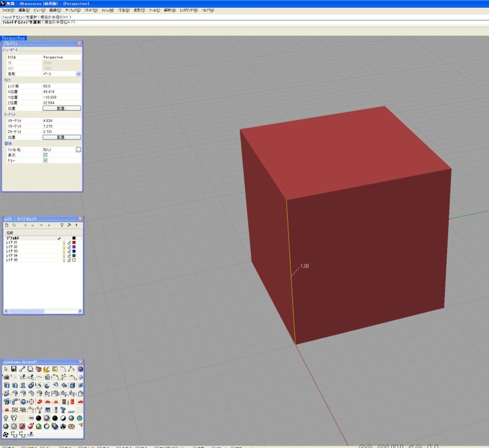Click the target 配置 button
The image size is (489, 448).
61,138
